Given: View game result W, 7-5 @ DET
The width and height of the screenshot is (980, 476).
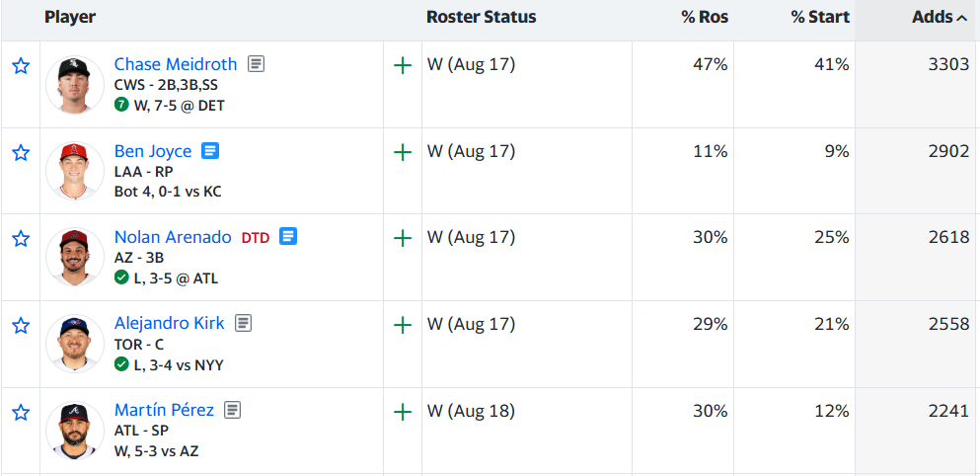Looking at the screenshot, I should (x=179, y=106).
